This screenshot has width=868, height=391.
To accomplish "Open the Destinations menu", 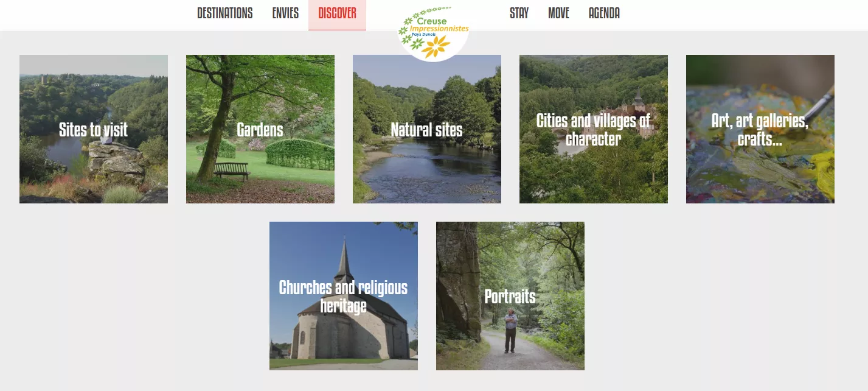I will point(225,13).
